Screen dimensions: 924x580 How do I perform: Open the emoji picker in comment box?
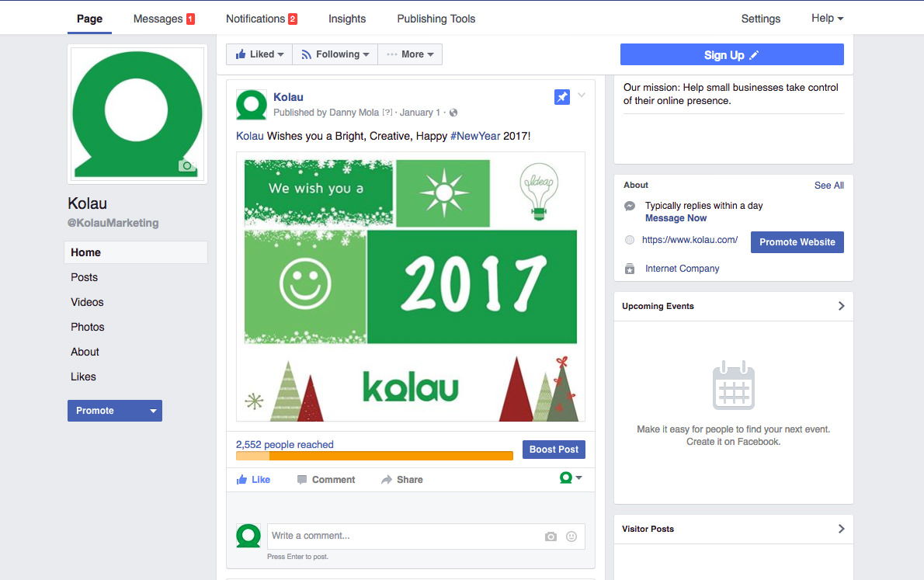(x=571, y=537)
